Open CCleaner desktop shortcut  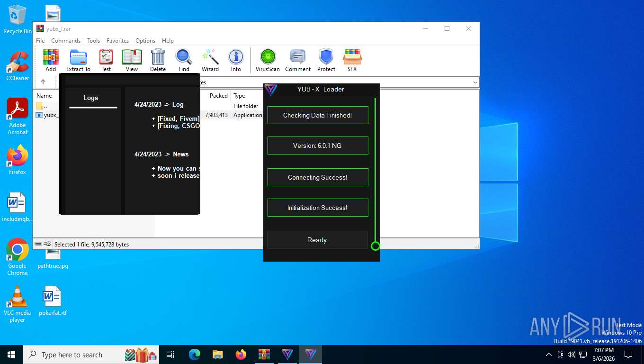pyautogui.click(x=18, y=67)
